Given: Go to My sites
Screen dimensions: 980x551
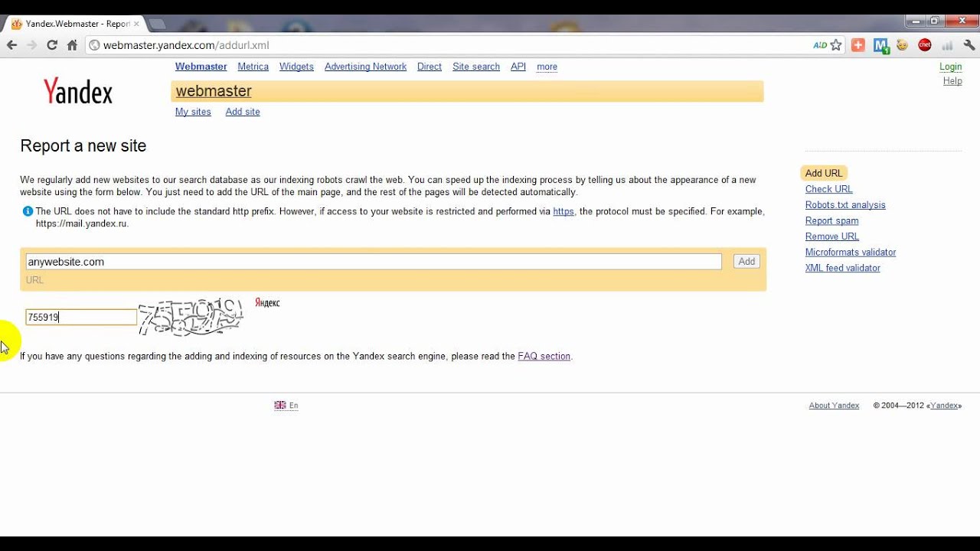Looking at the screenshot, I should (193, 112).
